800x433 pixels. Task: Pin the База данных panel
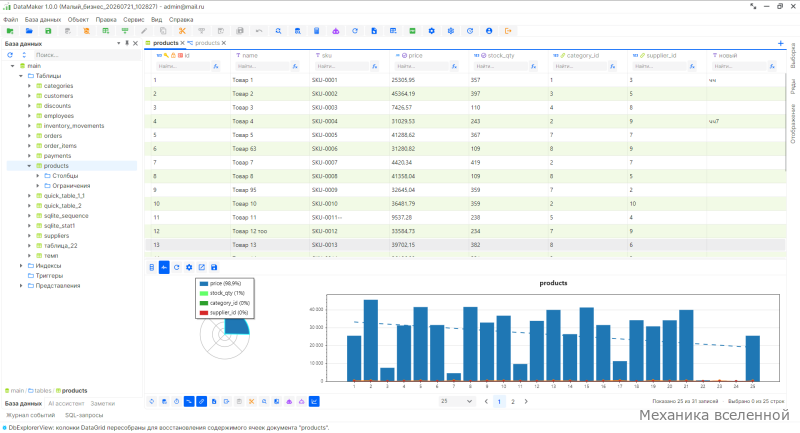tap(127, 43)
